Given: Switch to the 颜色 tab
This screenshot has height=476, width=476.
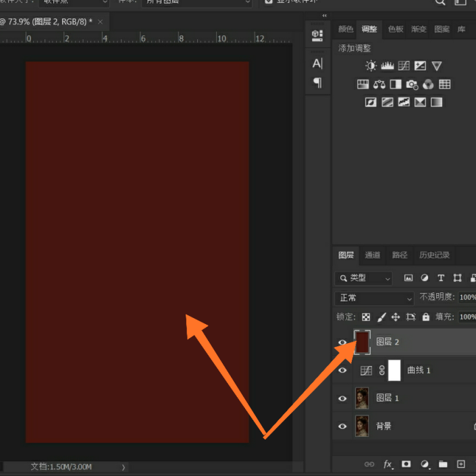Looking at the screenshot, I should (x=346, y=29).
